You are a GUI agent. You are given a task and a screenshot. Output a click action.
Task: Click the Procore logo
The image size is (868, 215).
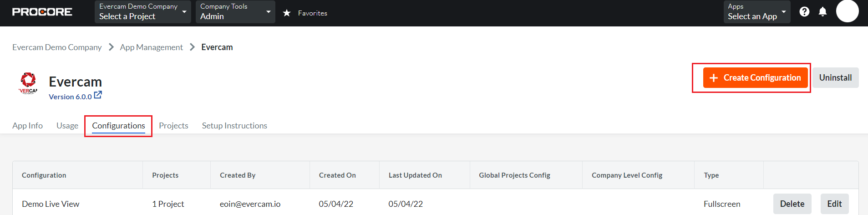coord(42,12)
